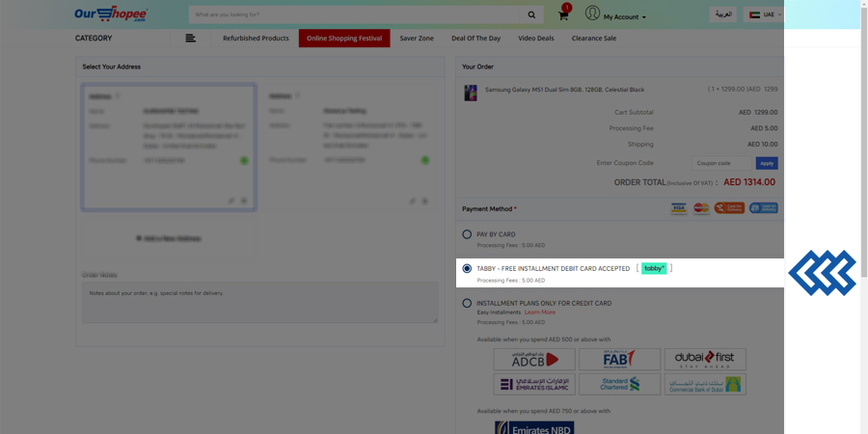Select INSTALLMENT PLANS ONLY FOR CREDIT CARD radio
The width and height of the screenshot is (868, 434).
tap(467, 304)
